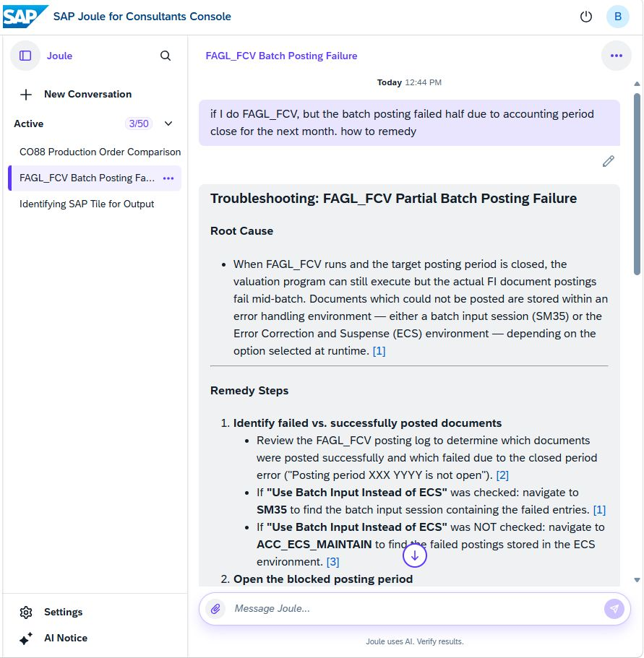The image size is (644, 658).
Task: Click the SAP logo
Action: pyautogui.click(x=25, y=17)
